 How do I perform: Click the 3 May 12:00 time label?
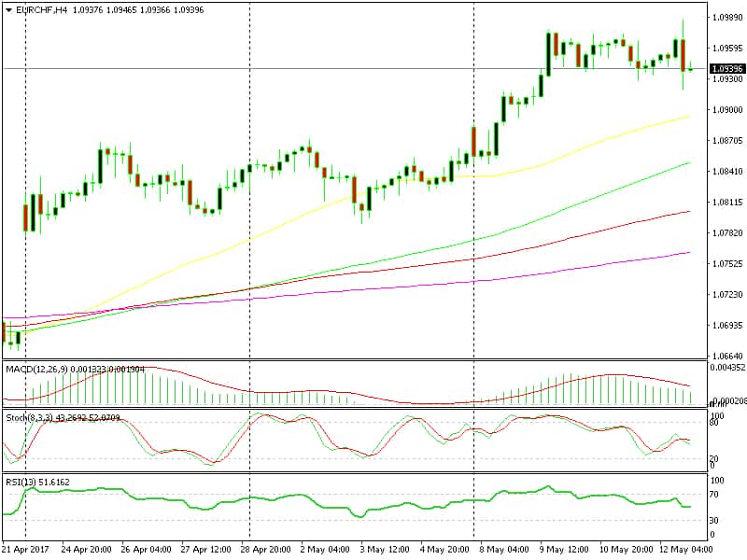point(385,549)
